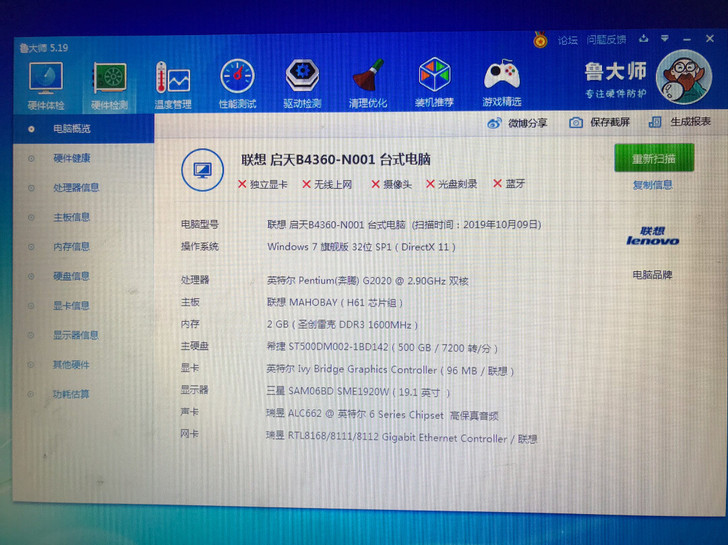Click the Ivy Bridge Graphics Controller text

pyautogui.click(x=390, y=370)
